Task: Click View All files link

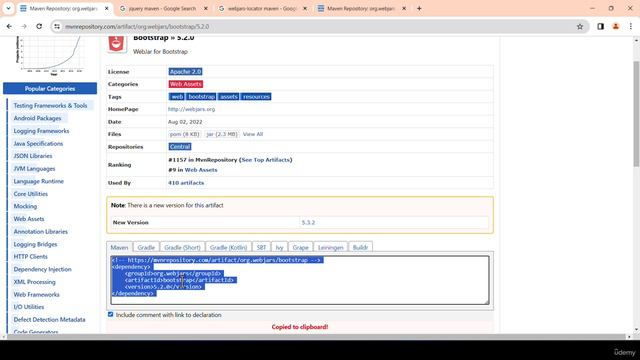Action: [253, 134]
